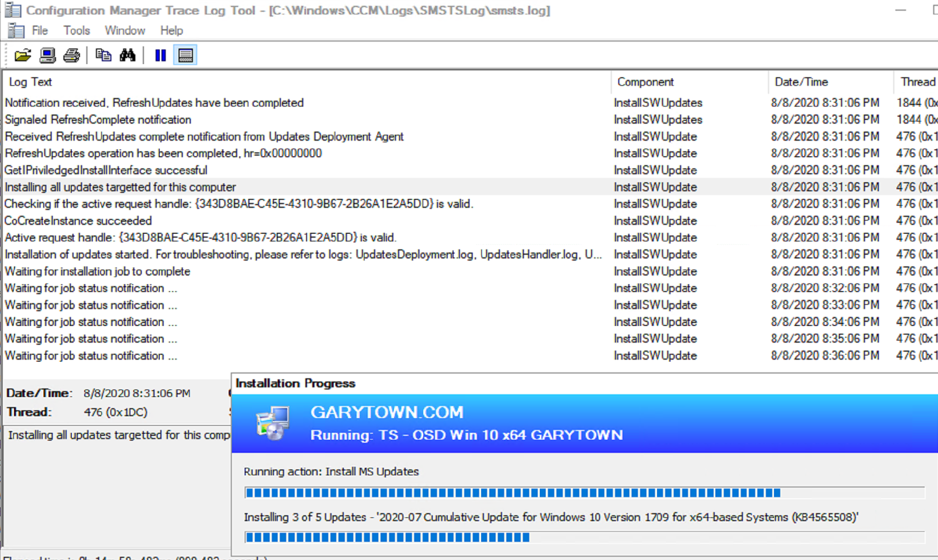Click the Component column header
This screenshot has width=938, height=560.
coord(645,82)
